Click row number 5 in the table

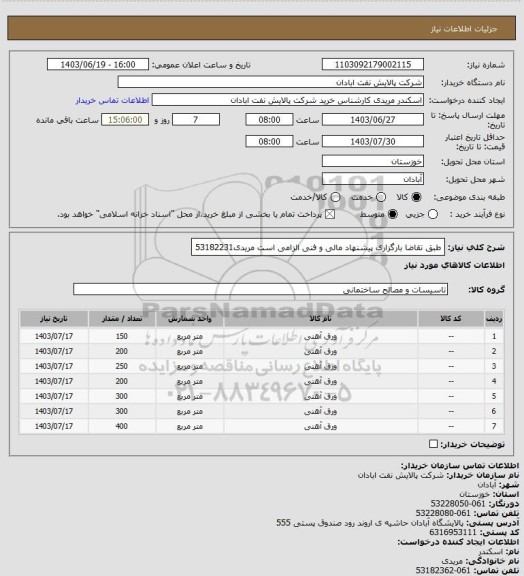coord(494,396)
